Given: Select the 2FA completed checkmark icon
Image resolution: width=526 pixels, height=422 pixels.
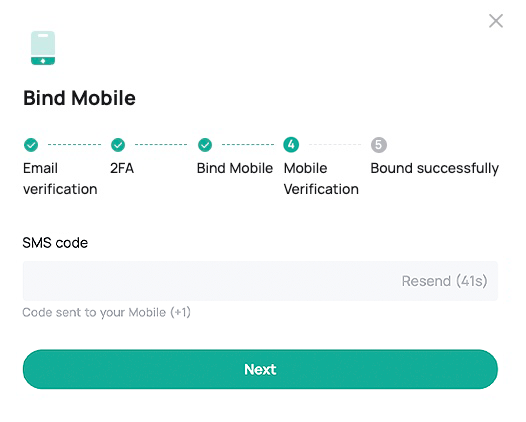Looking at the screenshot, I should (x=118, y=145).
